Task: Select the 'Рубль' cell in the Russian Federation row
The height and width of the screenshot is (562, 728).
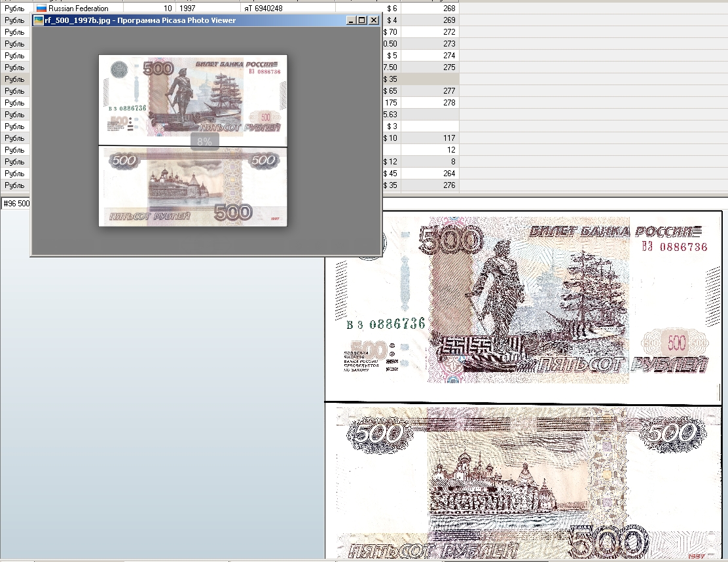Action: point(17,9)
